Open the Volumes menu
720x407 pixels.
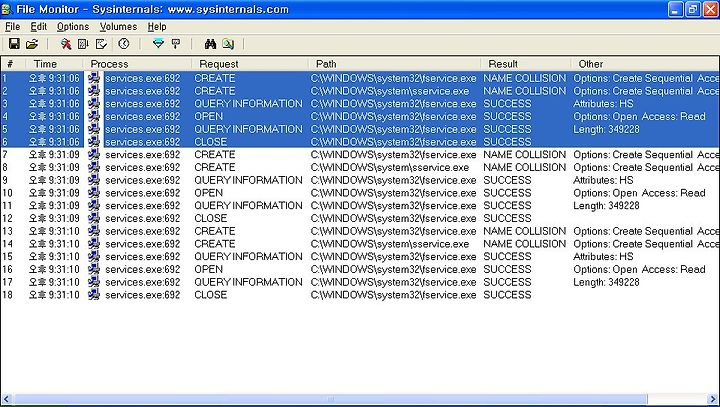[118, 27]
